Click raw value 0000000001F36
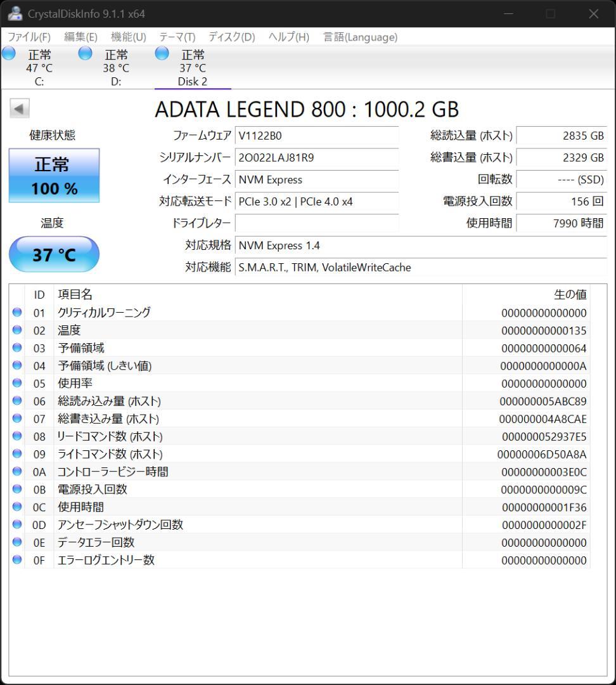This screenshot has width=616, height=685. [544, 507]
